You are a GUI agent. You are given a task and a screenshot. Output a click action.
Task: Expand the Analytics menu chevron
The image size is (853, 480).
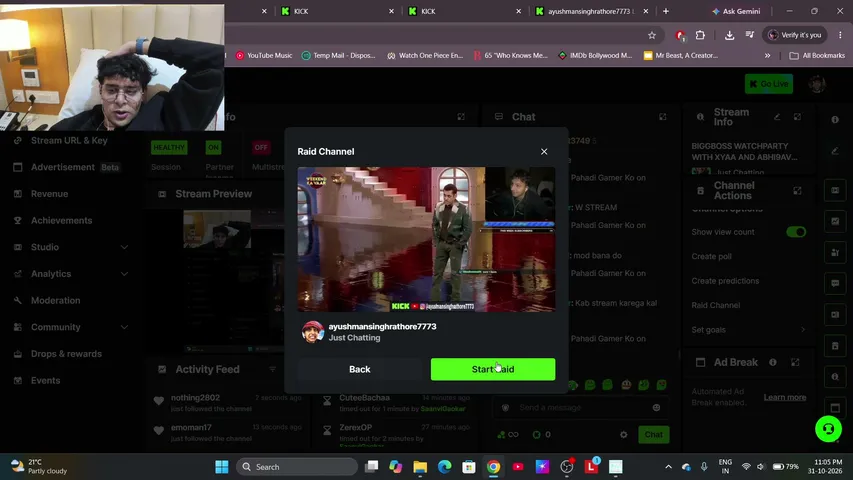tap(124, 274)
